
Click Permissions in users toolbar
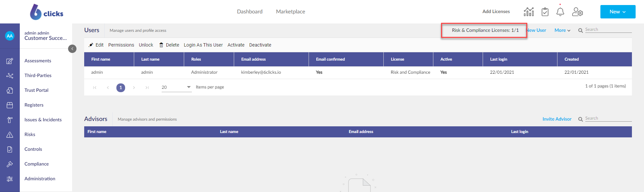coord(121,45)
